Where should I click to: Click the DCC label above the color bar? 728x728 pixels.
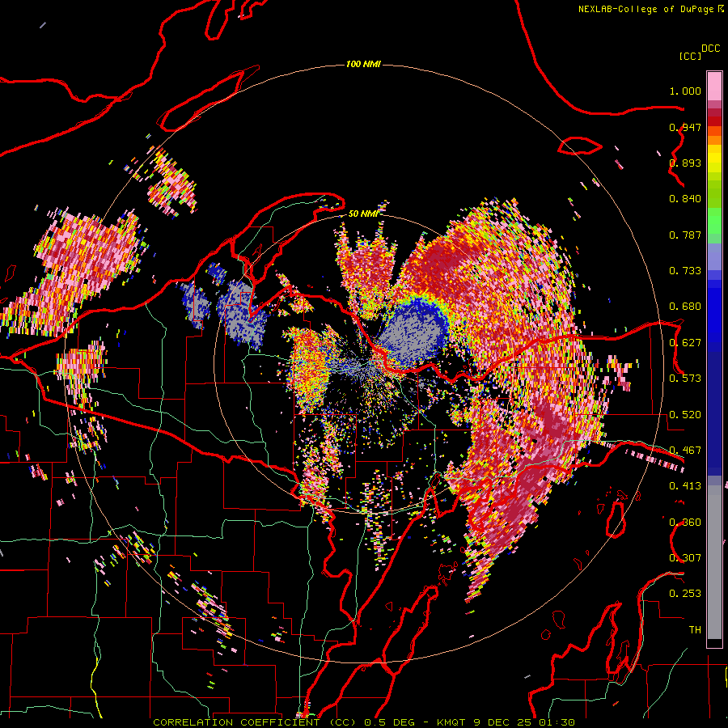coord(711,49)
